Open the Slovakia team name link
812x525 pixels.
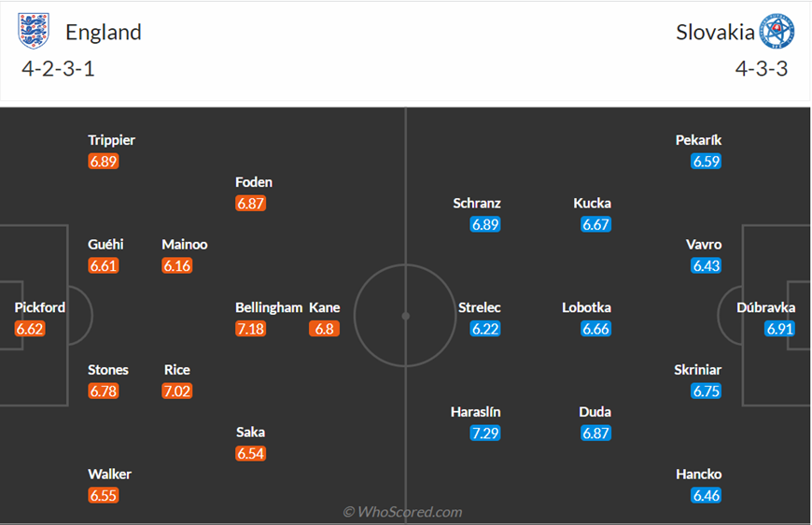click(715, 32)
